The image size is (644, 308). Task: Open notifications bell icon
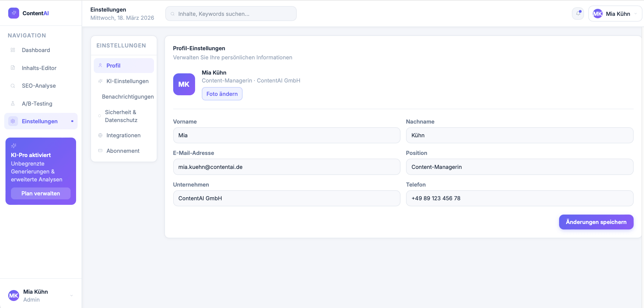coord(578,13)
